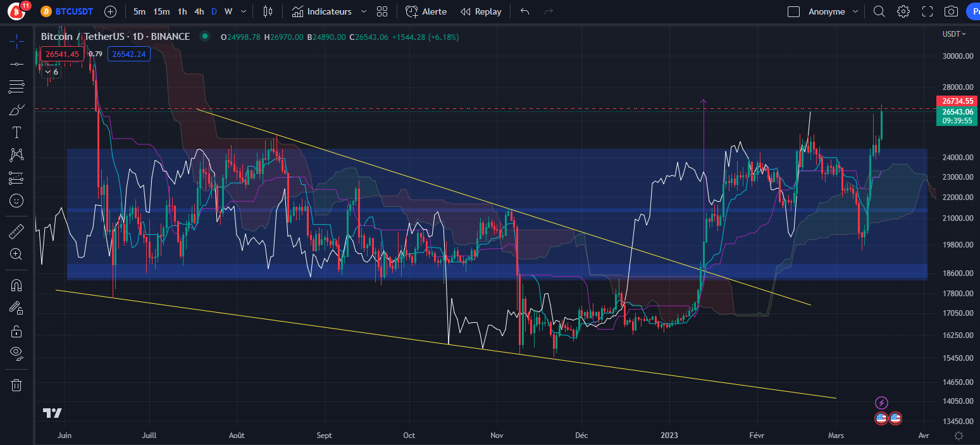Select the pattern drawing tool
Viewport: 980px width, 445px height.
pos(16,154)
